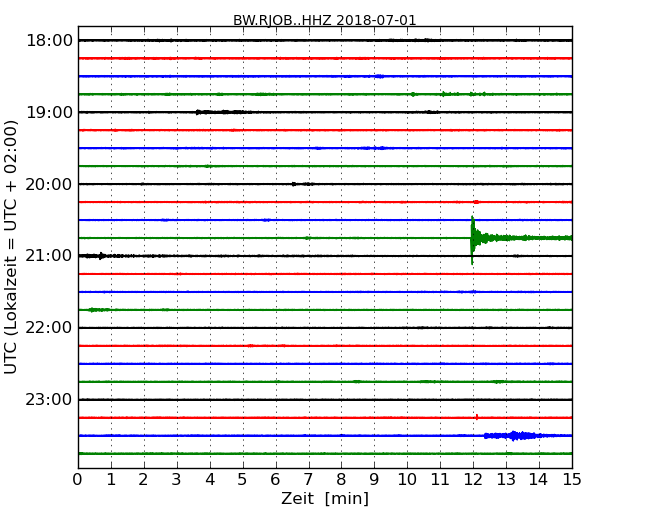Screen dimensions: 650x520
Task: Click the blue wave burst on last blue trace
Action: click(515, 436)
